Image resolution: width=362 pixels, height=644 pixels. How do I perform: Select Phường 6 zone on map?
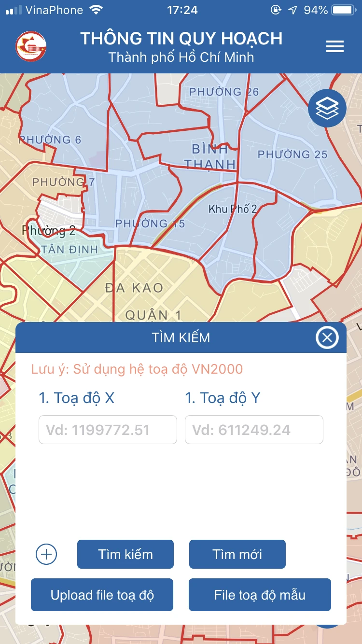point(51,140)
